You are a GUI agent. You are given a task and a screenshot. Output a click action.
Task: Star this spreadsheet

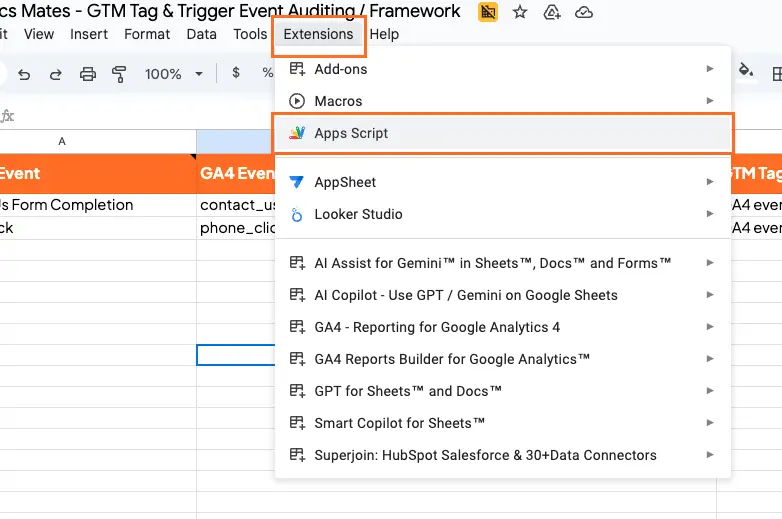(520, 12)
